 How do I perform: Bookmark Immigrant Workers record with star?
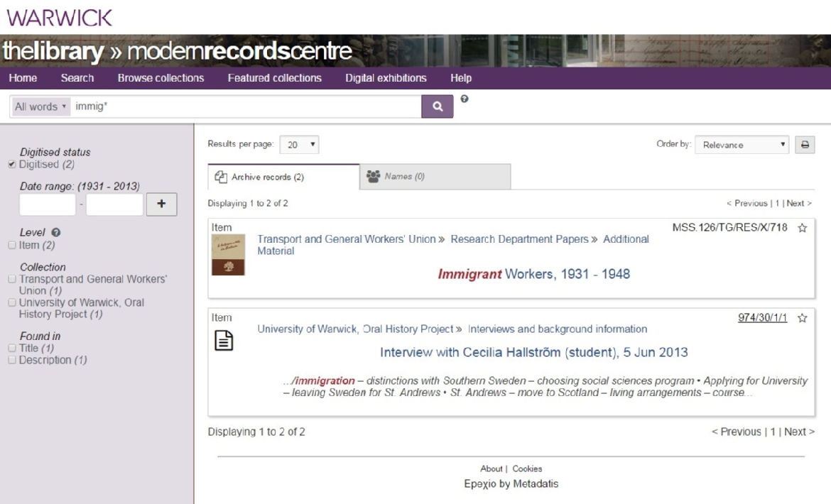[803, 228]
